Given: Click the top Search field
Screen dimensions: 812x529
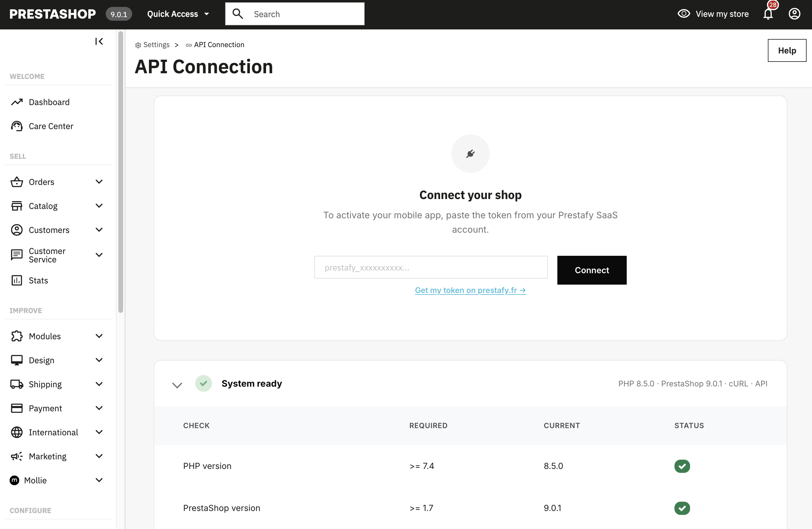Looking at the screenshot, I should [295, 14].
